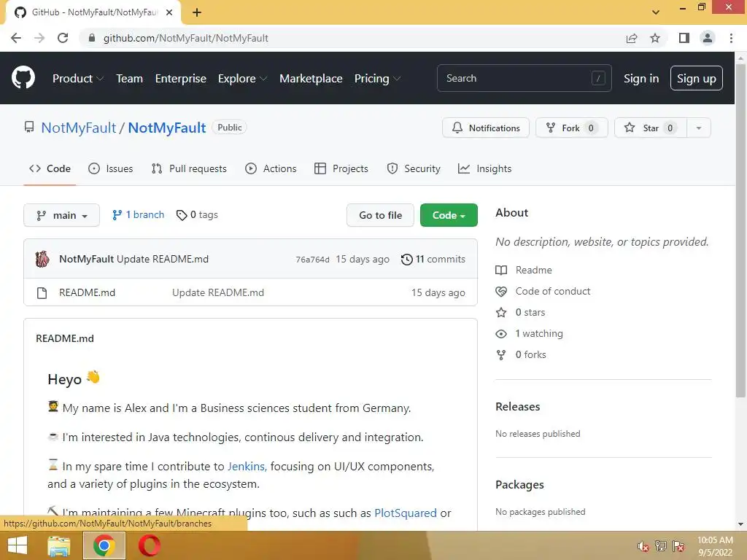Click the Fork button
The height and width of the screenshot is (560, 747).
coord(572,128)
